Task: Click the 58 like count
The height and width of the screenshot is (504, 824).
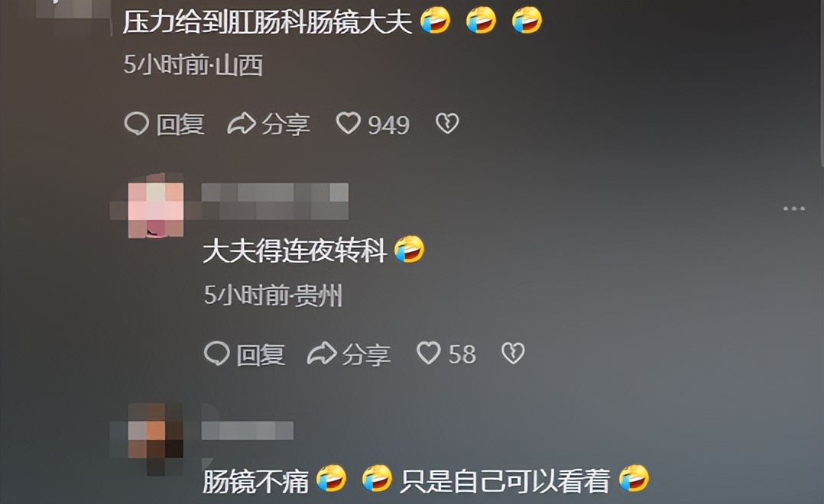Action: click(x=462, y=354)
